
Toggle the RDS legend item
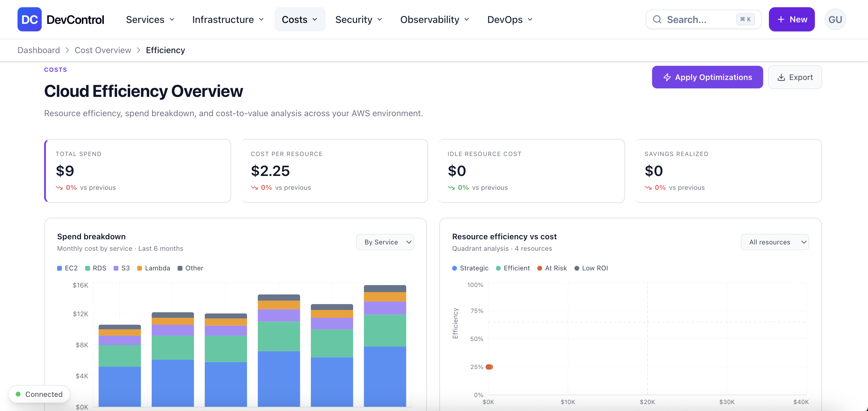96,268
